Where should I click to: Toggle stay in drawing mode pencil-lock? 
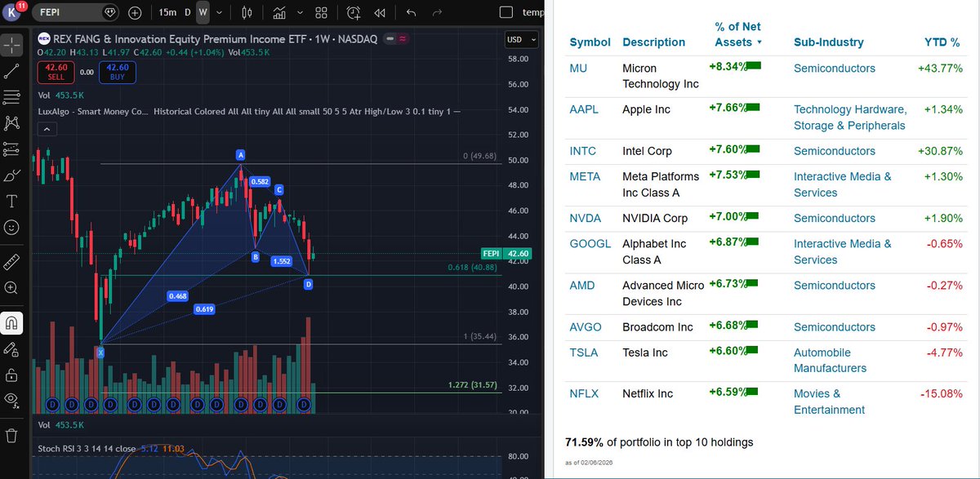tap(11, 349)
